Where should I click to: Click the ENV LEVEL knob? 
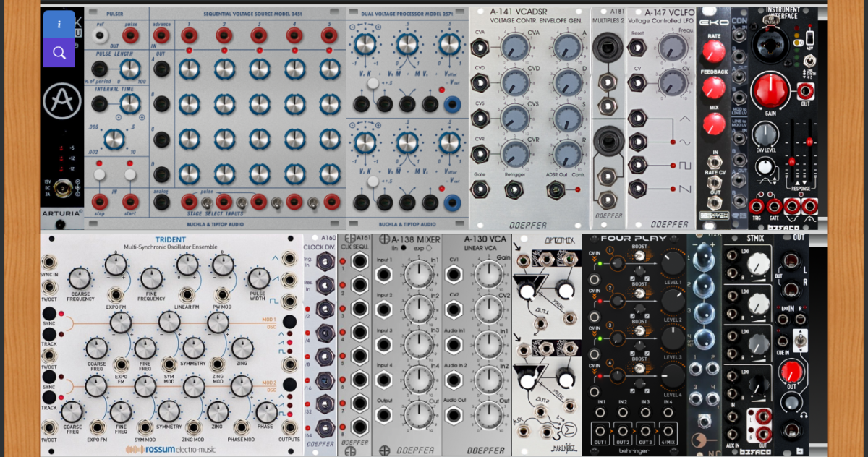764,136
